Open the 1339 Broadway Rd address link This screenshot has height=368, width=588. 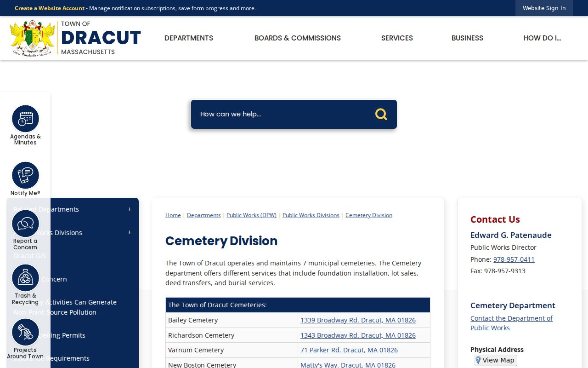[x=358, y=320]
